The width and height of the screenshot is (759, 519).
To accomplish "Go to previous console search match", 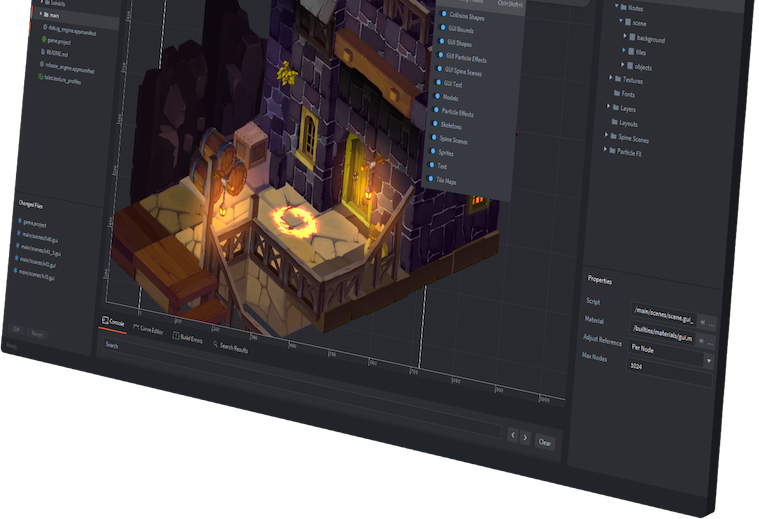I will (x=513, y=435).
